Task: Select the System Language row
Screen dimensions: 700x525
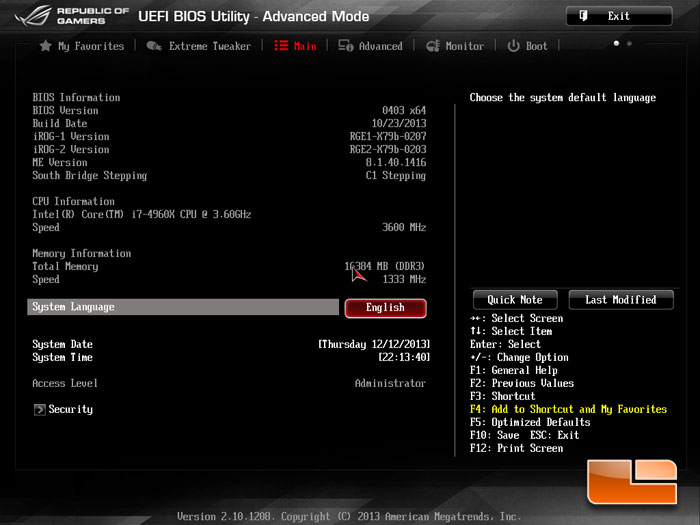Action: 183,307
